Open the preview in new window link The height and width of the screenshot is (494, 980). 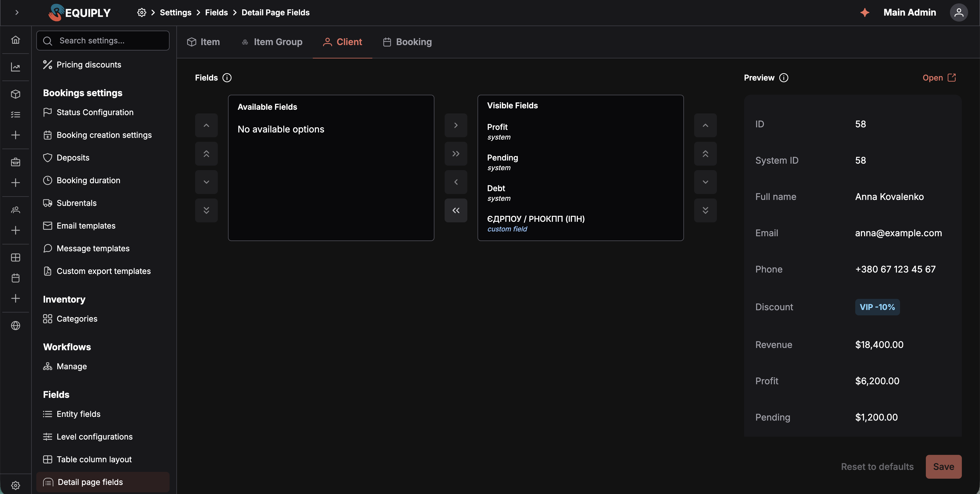pos(939,78)
